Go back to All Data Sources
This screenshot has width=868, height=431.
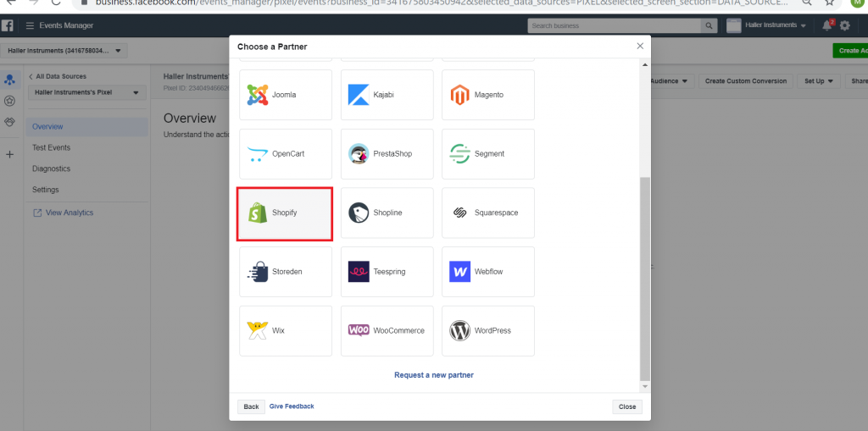pos(58,76)
